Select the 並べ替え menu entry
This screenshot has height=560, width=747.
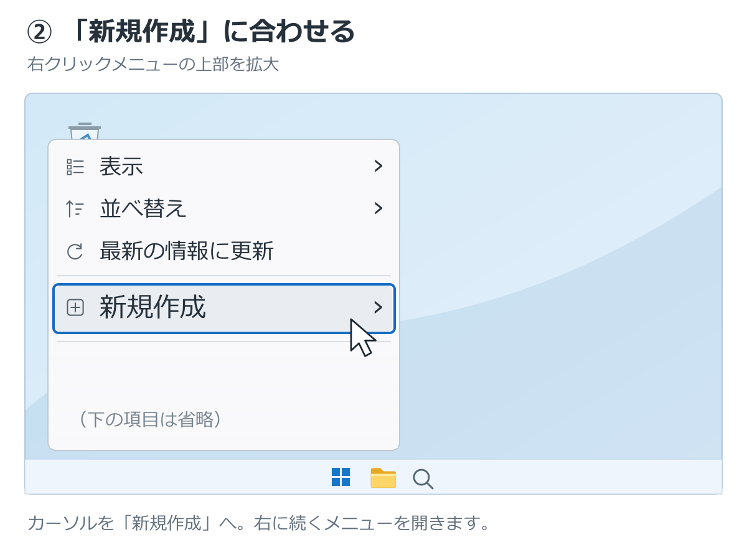coord(224,209)
